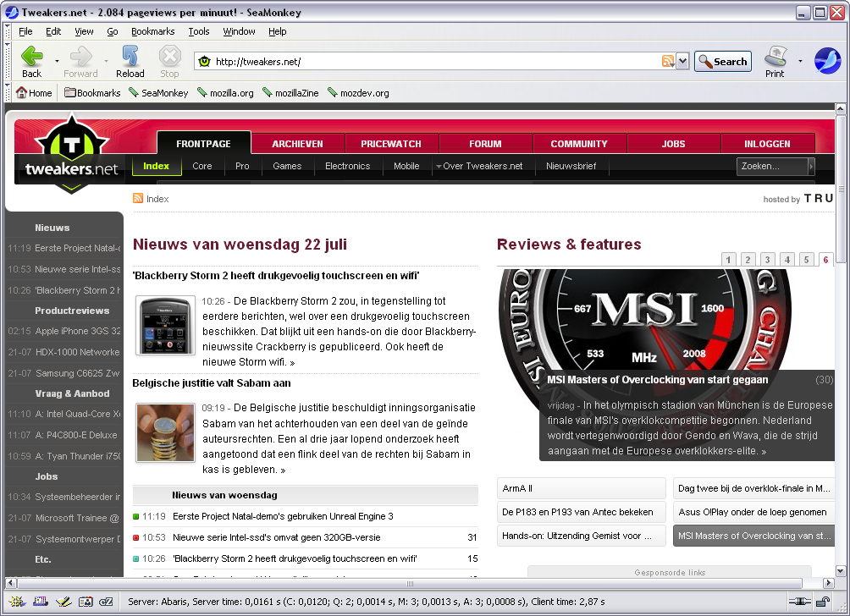Image resolution: width=850 pixels, height=616 pixels.
Task: Open Address Book status bar icon
Action: click(x=86, y=601)
